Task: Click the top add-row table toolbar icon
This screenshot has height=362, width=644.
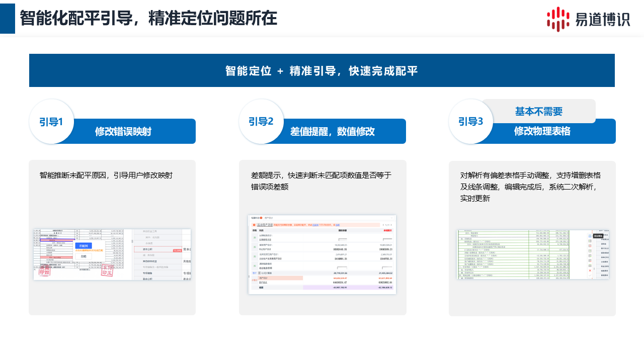Action: coord(590,235)
